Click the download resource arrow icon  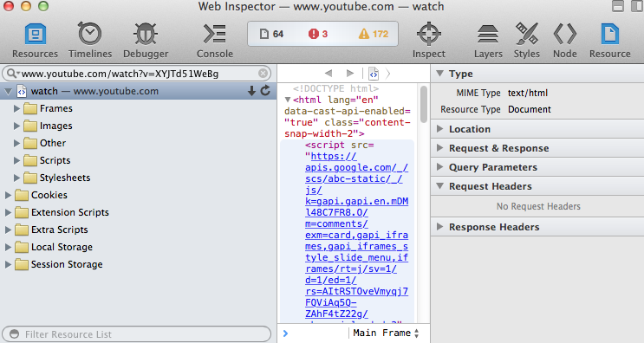point(251,91)
